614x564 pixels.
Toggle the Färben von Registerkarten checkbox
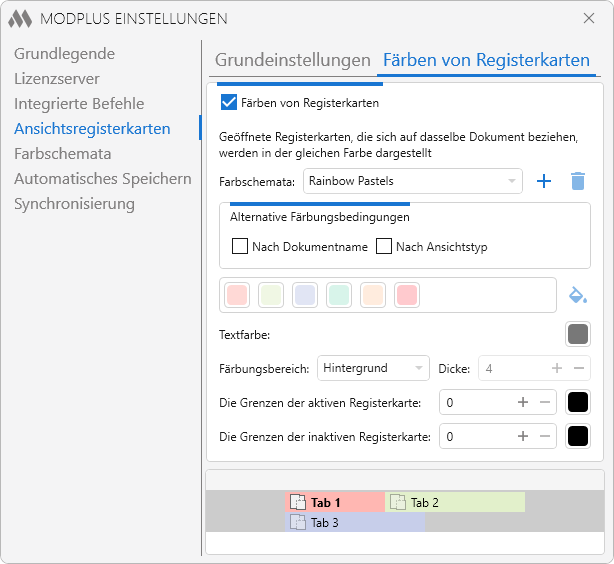point(229,103)
